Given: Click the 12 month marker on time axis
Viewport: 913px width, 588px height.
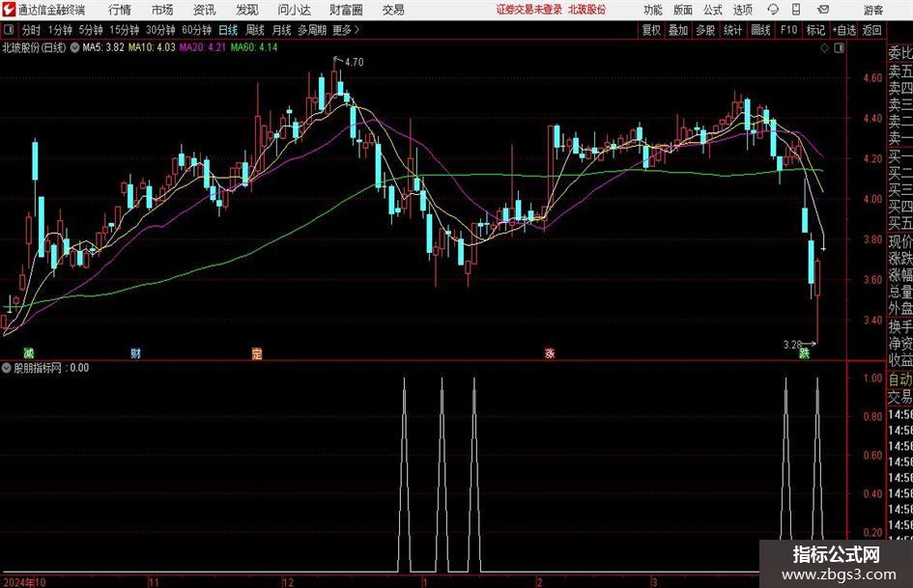Looking at the screenshot, I should (x=288, y=582).
